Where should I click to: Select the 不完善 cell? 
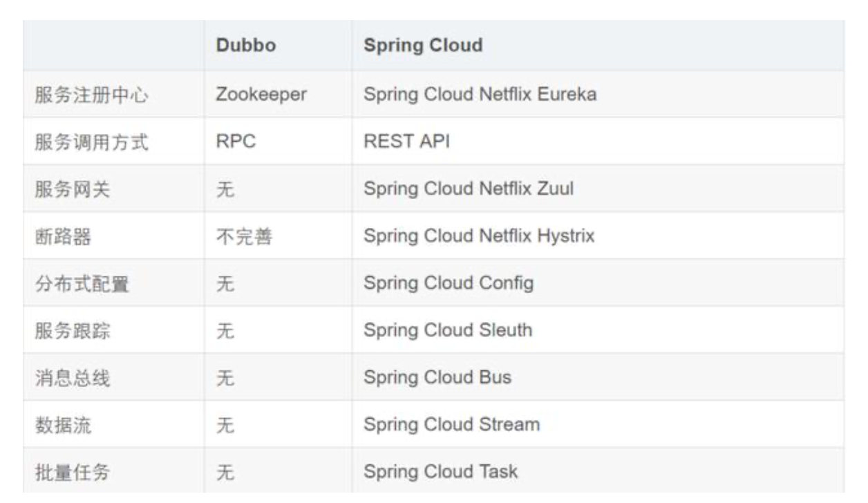[x=245, y=236]
